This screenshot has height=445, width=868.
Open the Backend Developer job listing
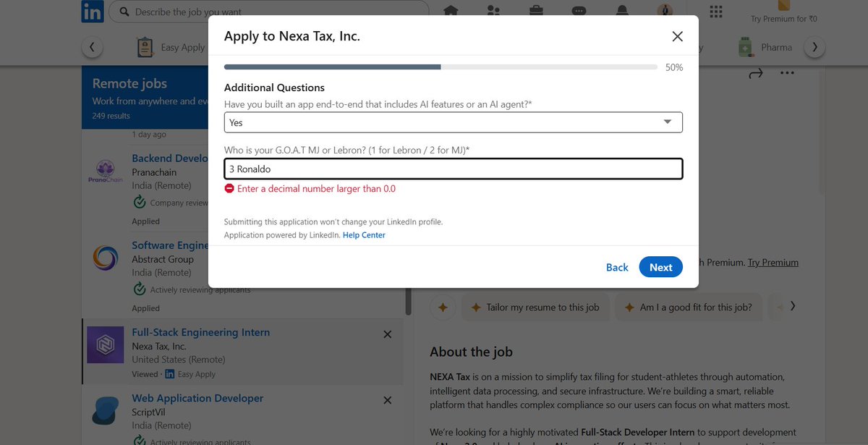tap(170, 158)
